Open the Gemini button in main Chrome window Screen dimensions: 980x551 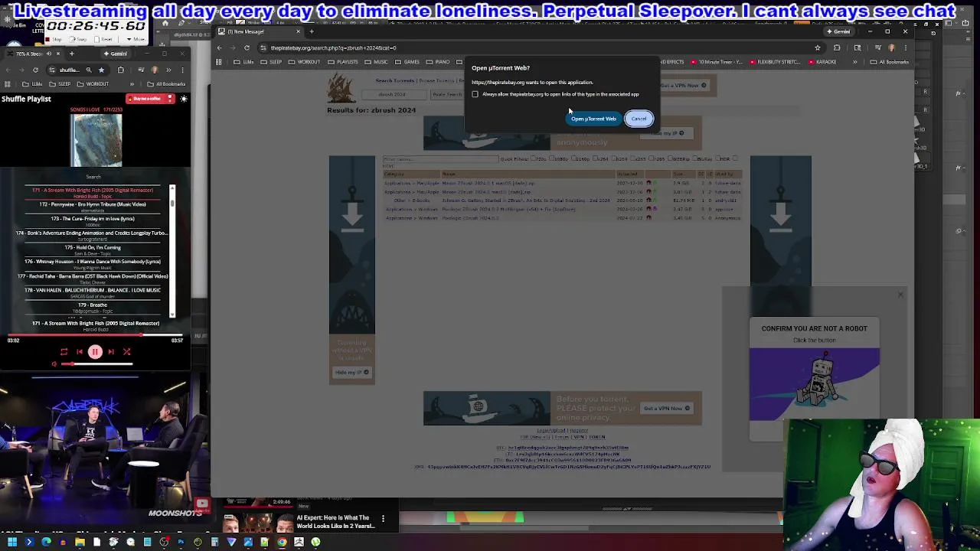pos(839,31)
